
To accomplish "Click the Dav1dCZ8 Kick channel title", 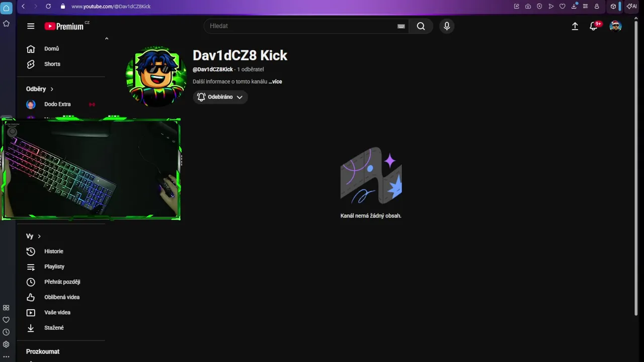I will (240, 55).
